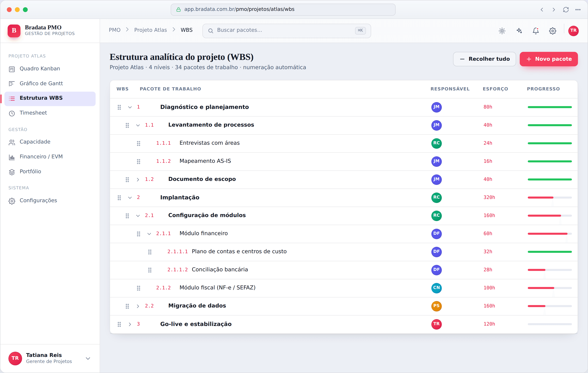
Task: Expand the 3 Go-live e estabilização node
Action: tap(130, 324)
